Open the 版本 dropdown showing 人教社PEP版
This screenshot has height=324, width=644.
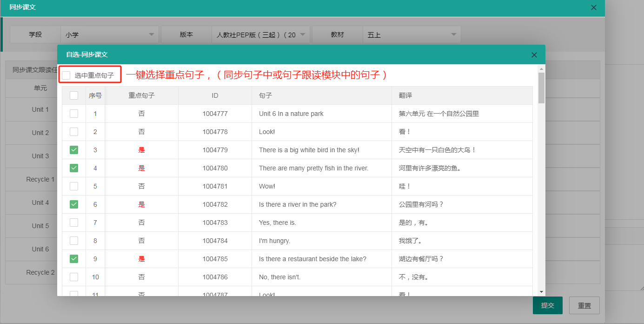261,34
